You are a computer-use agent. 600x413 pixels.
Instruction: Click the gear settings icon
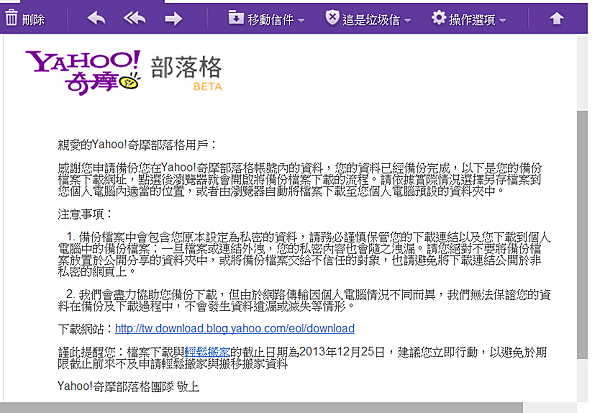click(439, 18)
